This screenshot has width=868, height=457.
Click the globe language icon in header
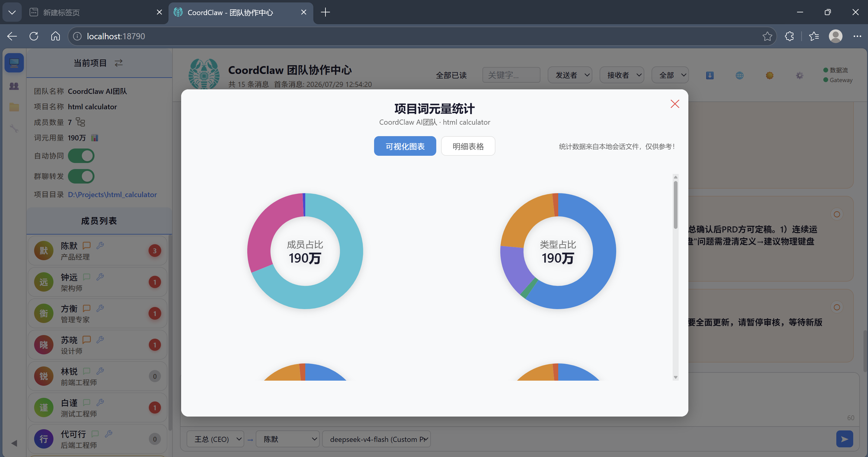[x=740, y=75]
